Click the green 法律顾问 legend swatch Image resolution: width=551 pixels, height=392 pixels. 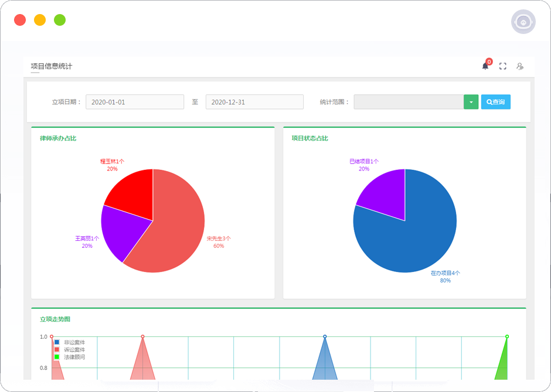pos(57,357)
